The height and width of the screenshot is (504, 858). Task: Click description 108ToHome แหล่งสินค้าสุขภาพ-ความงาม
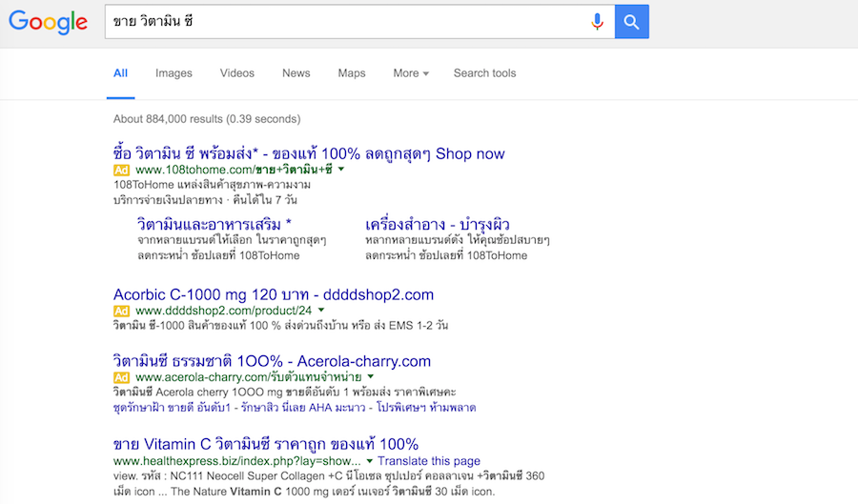click(212, 185)
